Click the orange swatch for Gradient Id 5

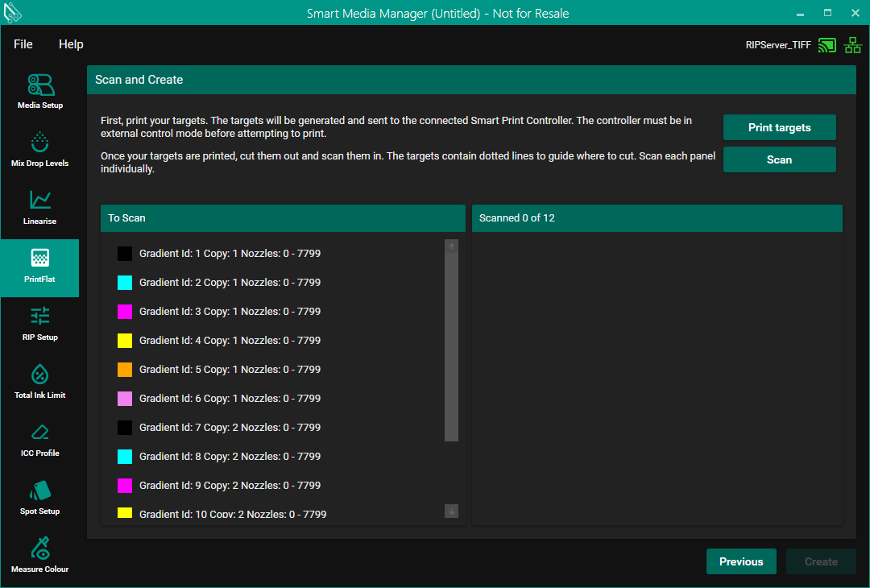(125, 370)
